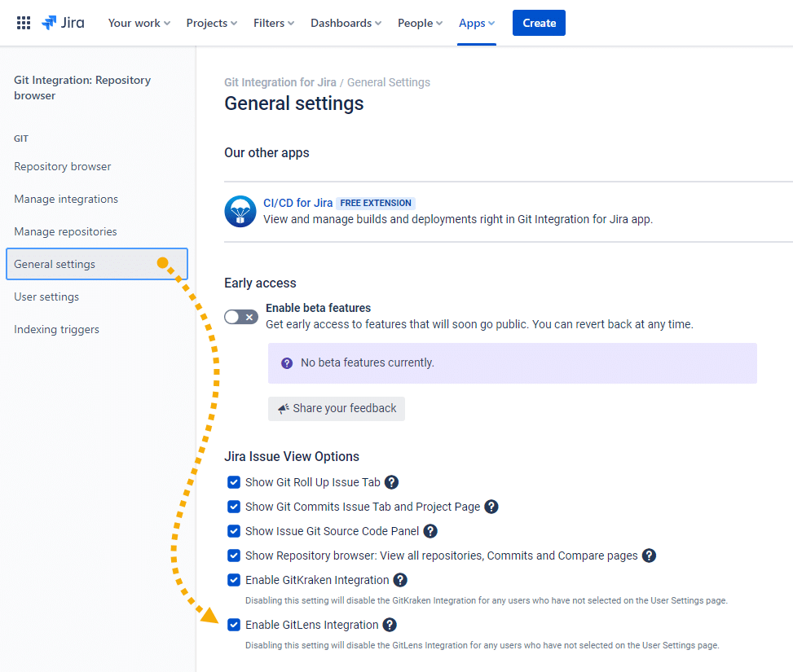Screen dimensions: 793x672
Task: Open help for Show Git Commits Issue Tab
Action: coord(491,507)
